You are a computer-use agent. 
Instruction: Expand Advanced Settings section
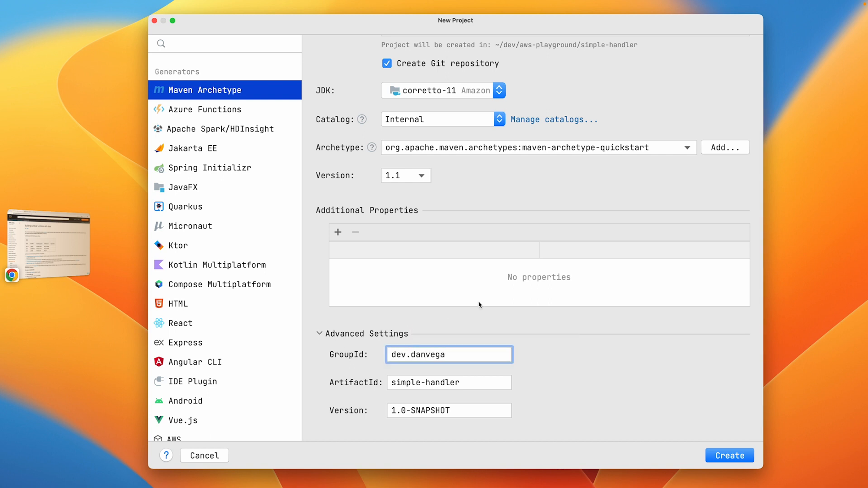point(319,333)
